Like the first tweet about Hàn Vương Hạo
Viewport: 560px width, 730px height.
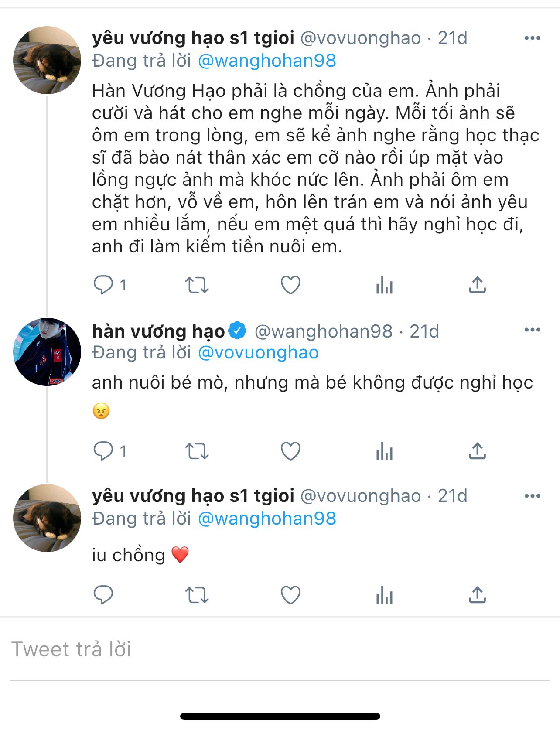[x=290, y=285]
